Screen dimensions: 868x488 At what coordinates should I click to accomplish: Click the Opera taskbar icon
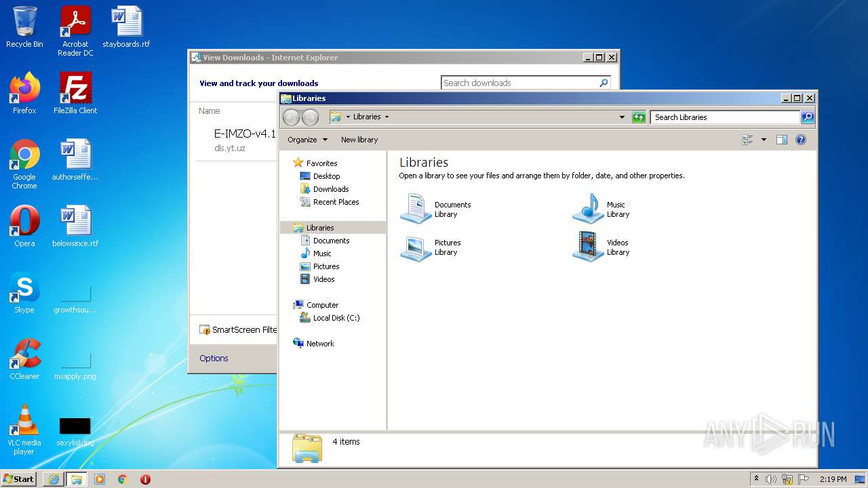[x=145, y=479]
